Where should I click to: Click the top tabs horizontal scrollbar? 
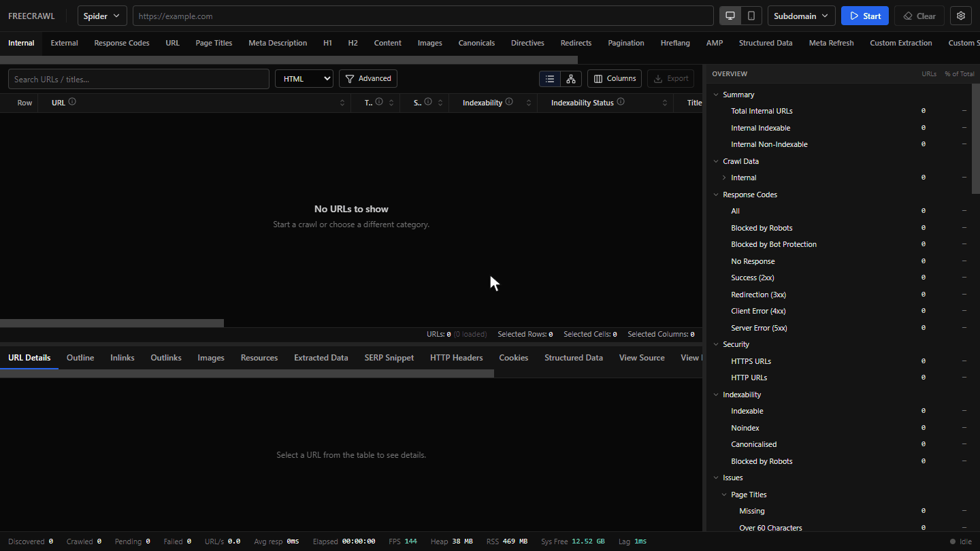tap(289, 60)
